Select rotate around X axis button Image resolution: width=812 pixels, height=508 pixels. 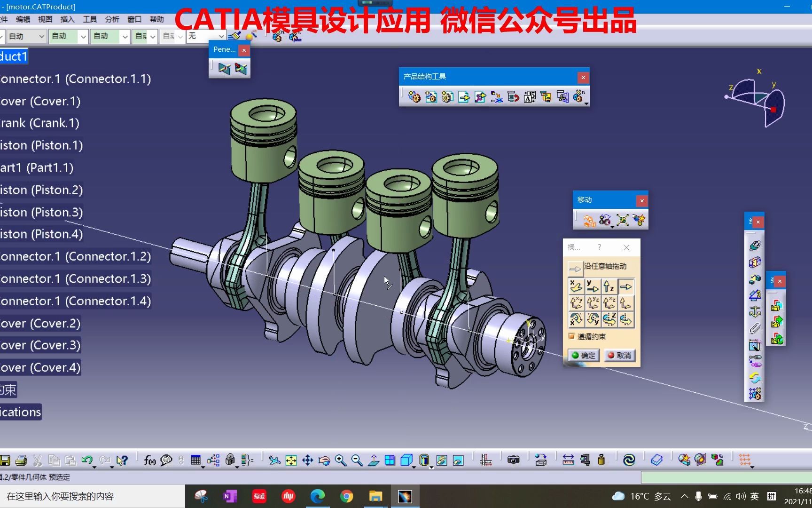576,319
